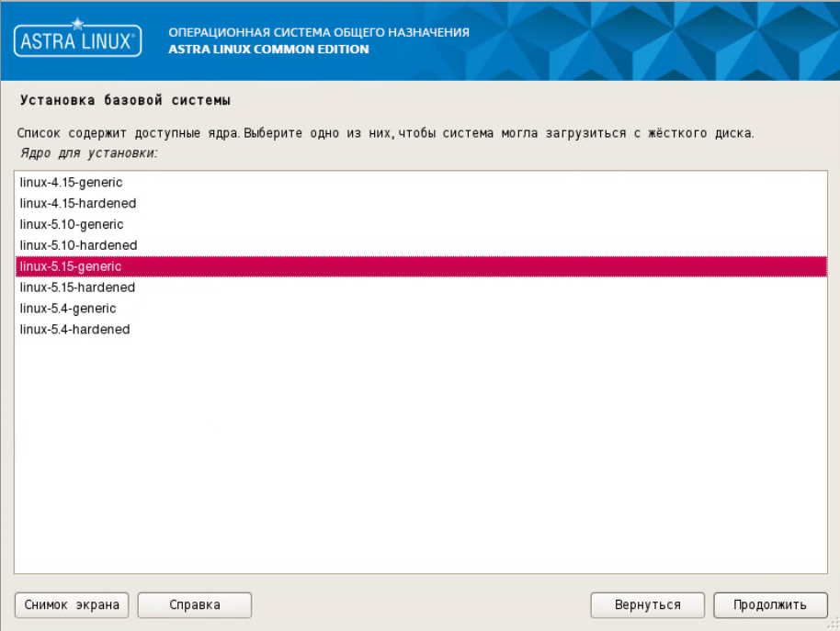840x631 pixels.
Task: Take a screenshot with Снимок экрана
Action: click(x=72, y=604)
